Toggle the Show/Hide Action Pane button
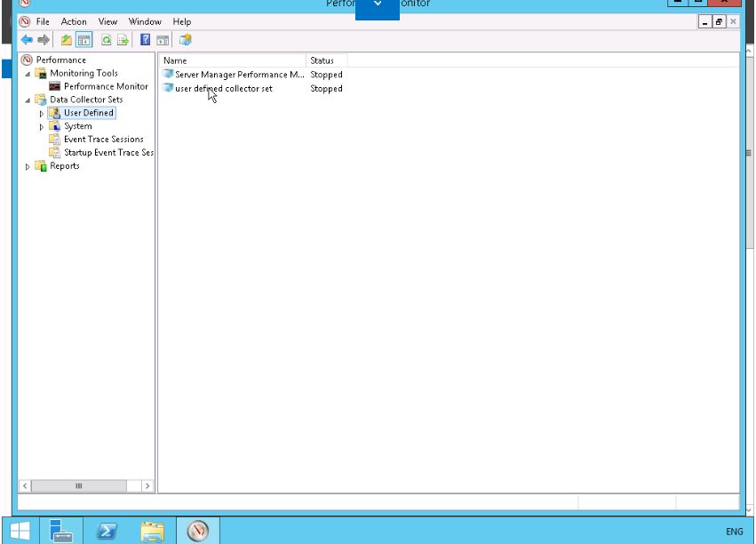 pyautogui.click(x=163, y=40)
